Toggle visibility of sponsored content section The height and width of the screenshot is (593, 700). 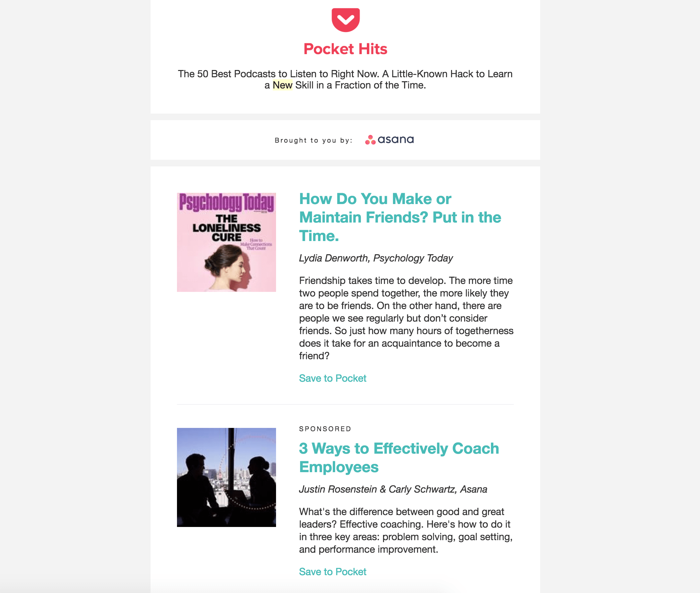click(x=326, y=428)
